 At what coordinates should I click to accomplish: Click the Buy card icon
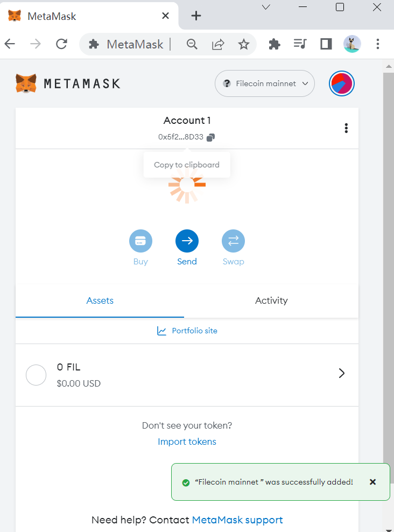[140, 241]
